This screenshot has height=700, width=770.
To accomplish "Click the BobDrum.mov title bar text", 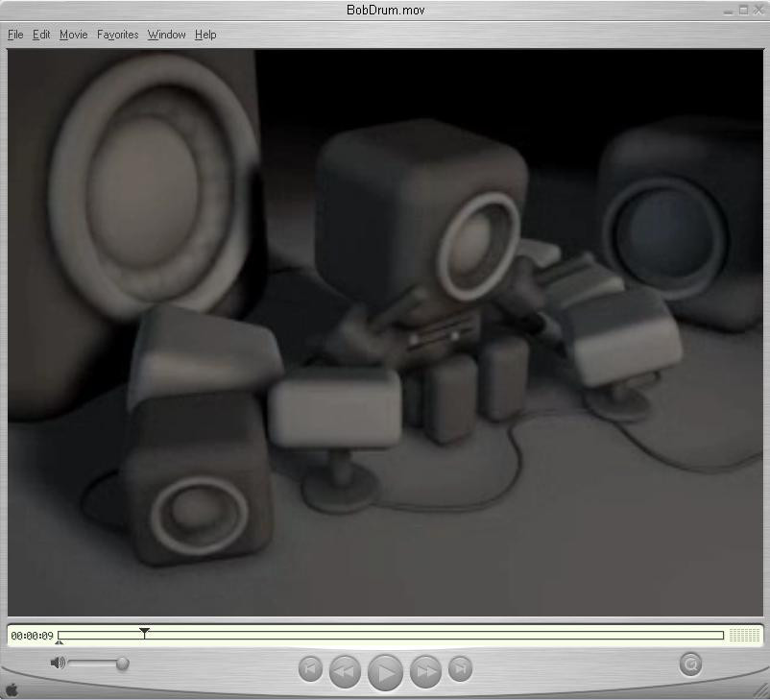I will point(386,10).
